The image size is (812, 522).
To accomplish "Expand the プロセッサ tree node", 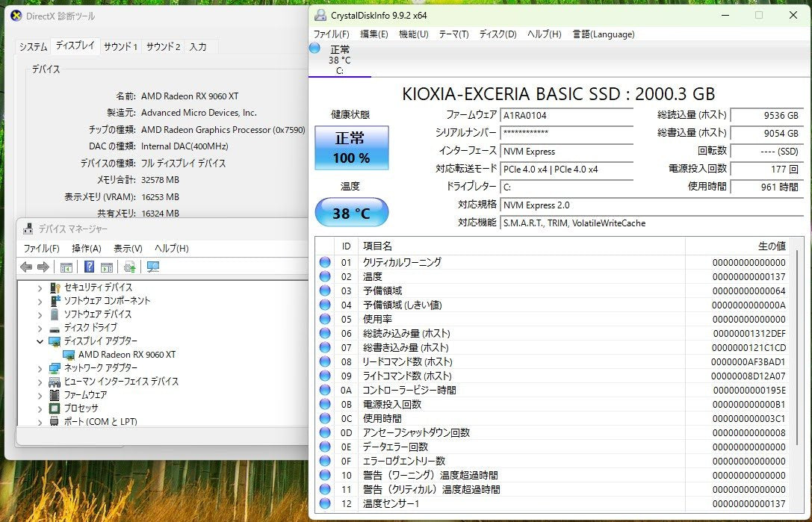I will point(40,409).
